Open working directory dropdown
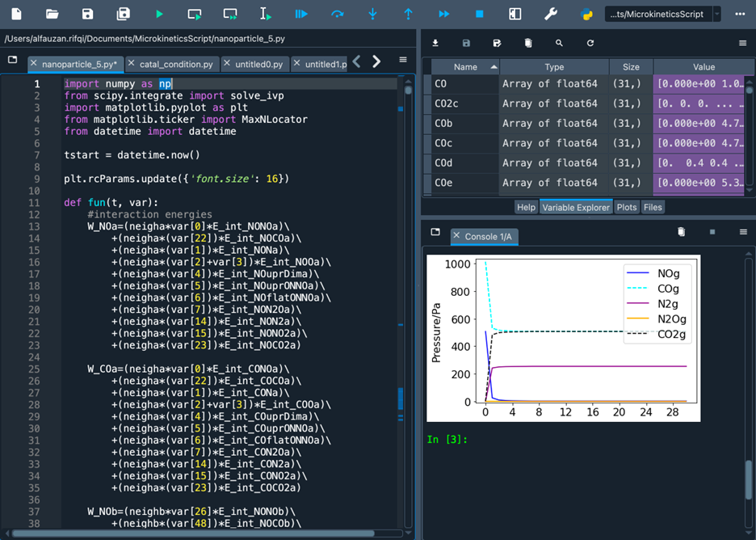756x540 pixels. (717, 14)
